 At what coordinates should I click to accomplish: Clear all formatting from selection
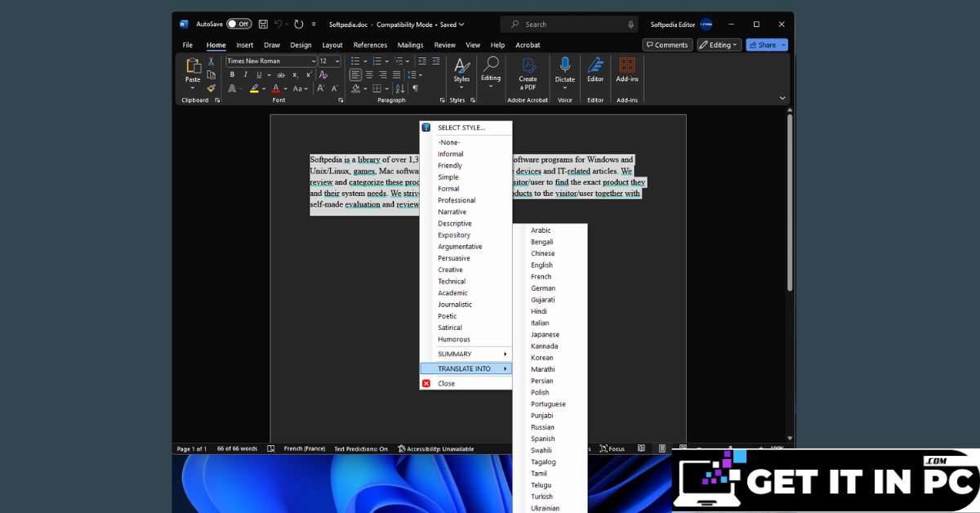(323, 75)
